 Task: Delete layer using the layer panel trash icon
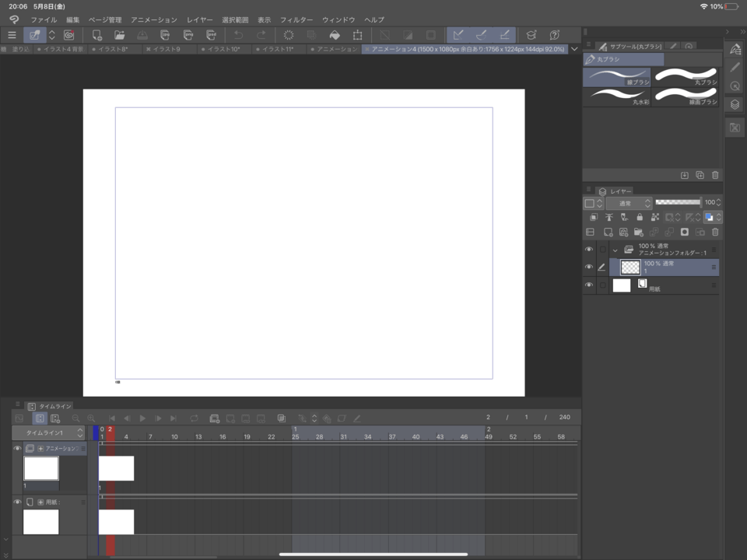(x=715, y=232)
